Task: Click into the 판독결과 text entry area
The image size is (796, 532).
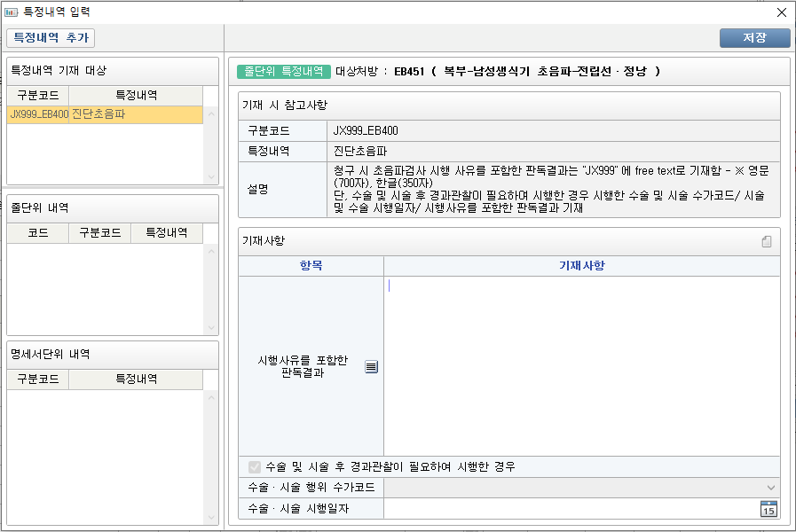Action: pyautogui.click(x=581, y=365)
